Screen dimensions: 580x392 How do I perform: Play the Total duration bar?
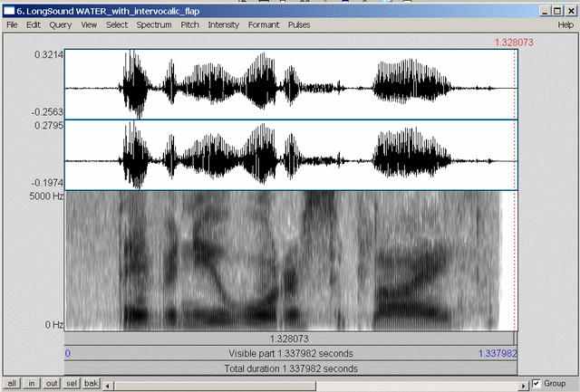290,368
